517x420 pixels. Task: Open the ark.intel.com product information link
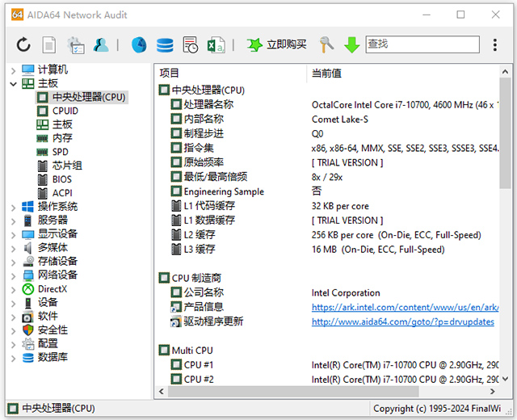coord(405,307)
